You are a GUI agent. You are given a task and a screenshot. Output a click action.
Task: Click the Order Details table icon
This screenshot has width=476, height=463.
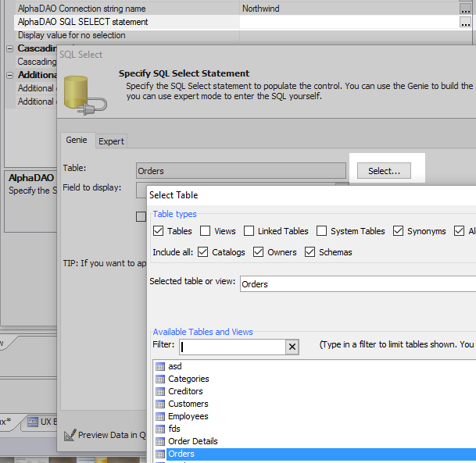(160, 441)
